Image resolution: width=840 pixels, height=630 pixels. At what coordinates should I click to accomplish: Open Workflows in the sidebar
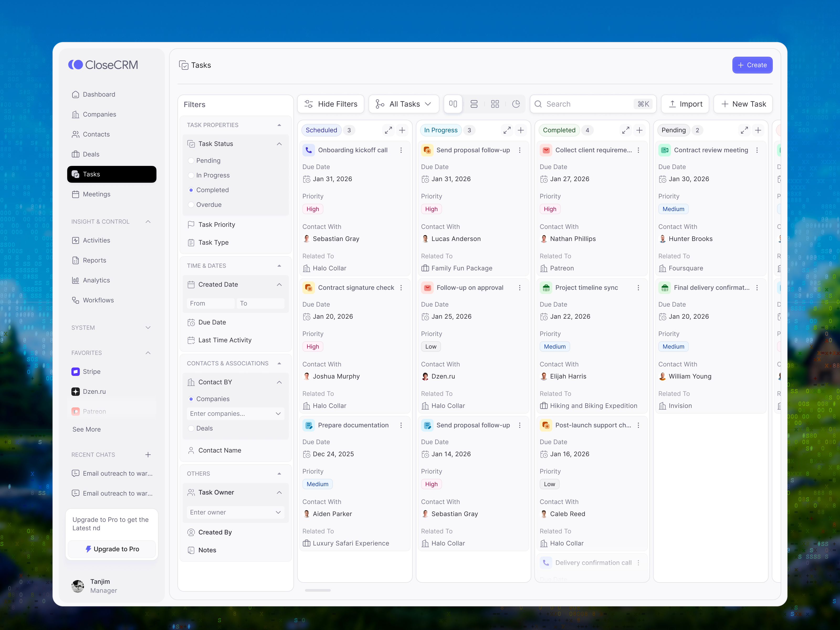(x=111, y=300)
